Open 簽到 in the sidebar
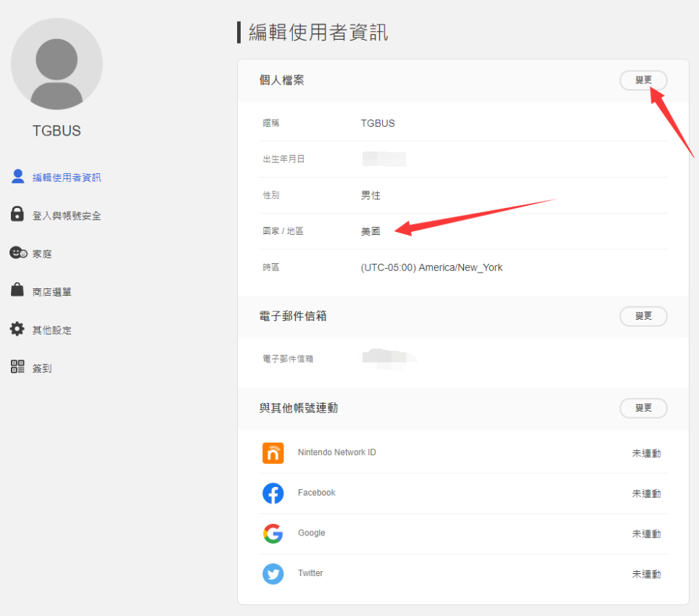The image size is (699, 616). pyautogui.click(x=42, y=368)
